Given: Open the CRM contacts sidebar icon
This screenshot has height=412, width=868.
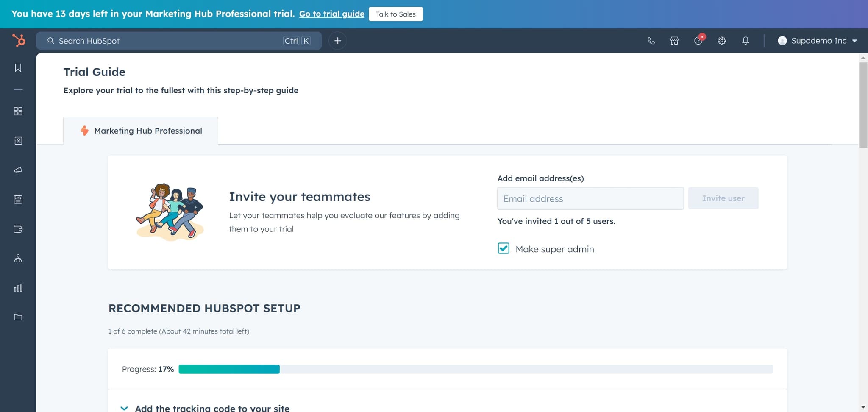Looking at the screenshot, I should click(18, 141).
